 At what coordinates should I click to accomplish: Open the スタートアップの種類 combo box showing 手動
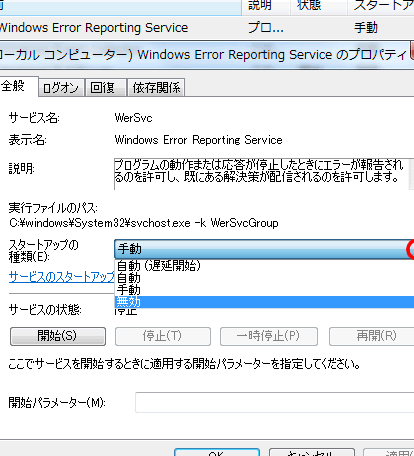264,249
